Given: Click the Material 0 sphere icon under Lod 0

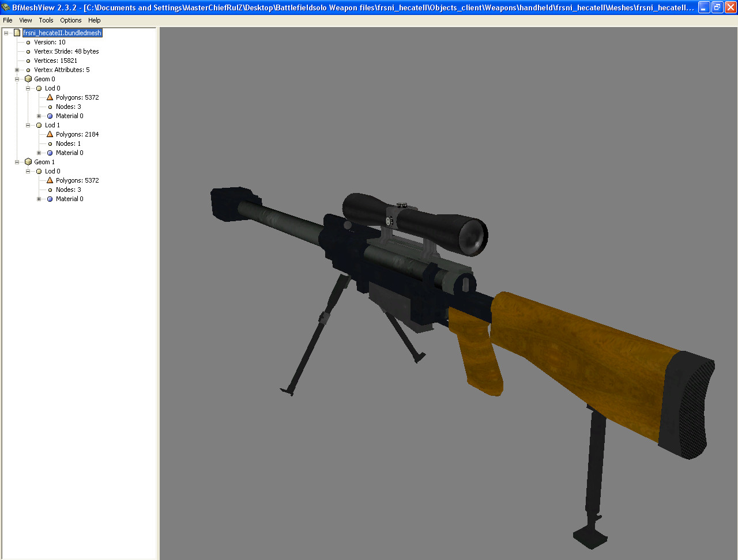Looking at the screenshot, I should (x=50, y=116).
